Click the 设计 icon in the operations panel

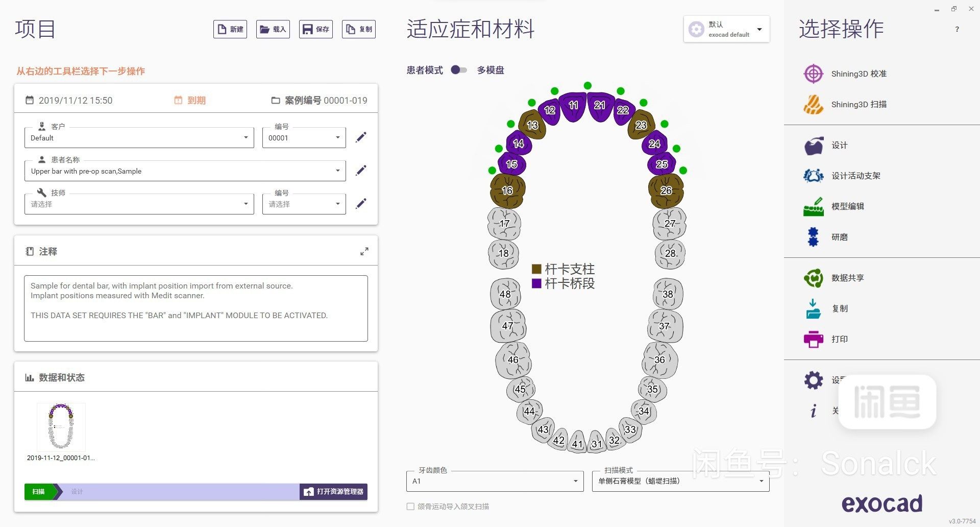click(814, 146)
